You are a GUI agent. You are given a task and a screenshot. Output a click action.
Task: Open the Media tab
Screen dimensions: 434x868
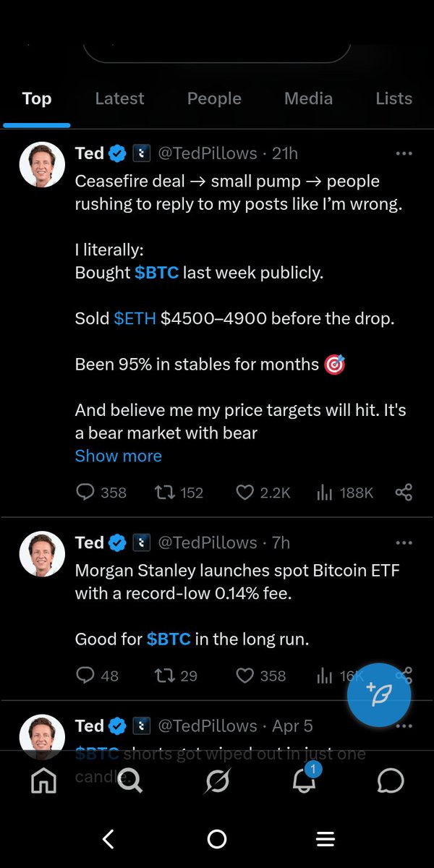308,98
